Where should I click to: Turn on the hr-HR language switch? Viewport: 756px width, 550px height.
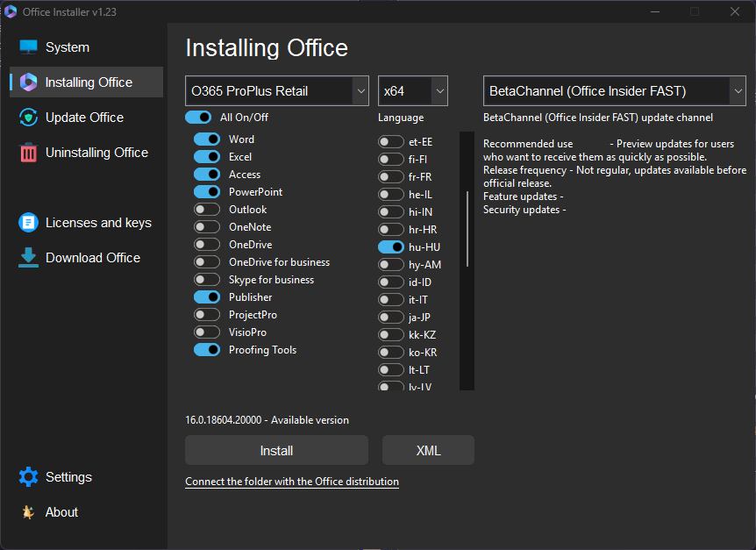pos(391,230)
